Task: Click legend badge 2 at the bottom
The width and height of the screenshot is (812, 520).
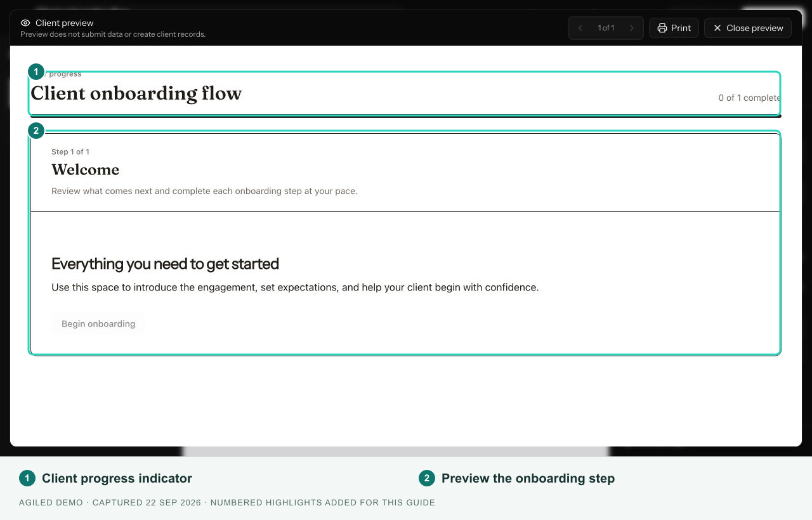Action: click(427, 478)
